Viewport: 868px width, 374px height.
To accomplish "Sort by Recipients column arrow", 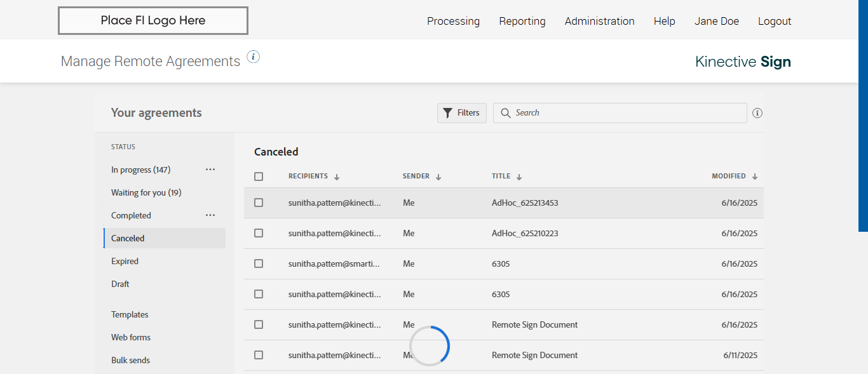I will coord(337,177).
